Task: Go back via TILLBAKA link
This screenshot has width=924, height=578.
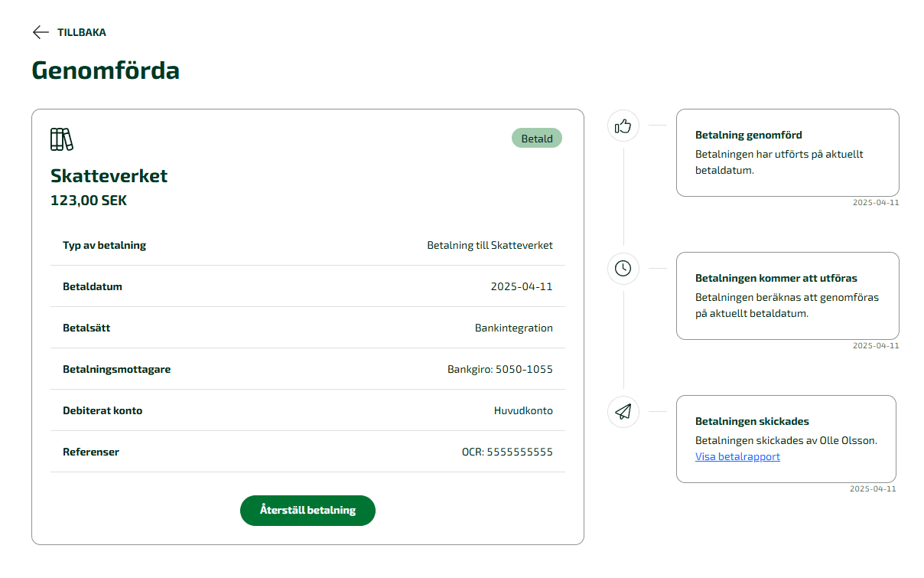Action: click(x=82, y=32)
